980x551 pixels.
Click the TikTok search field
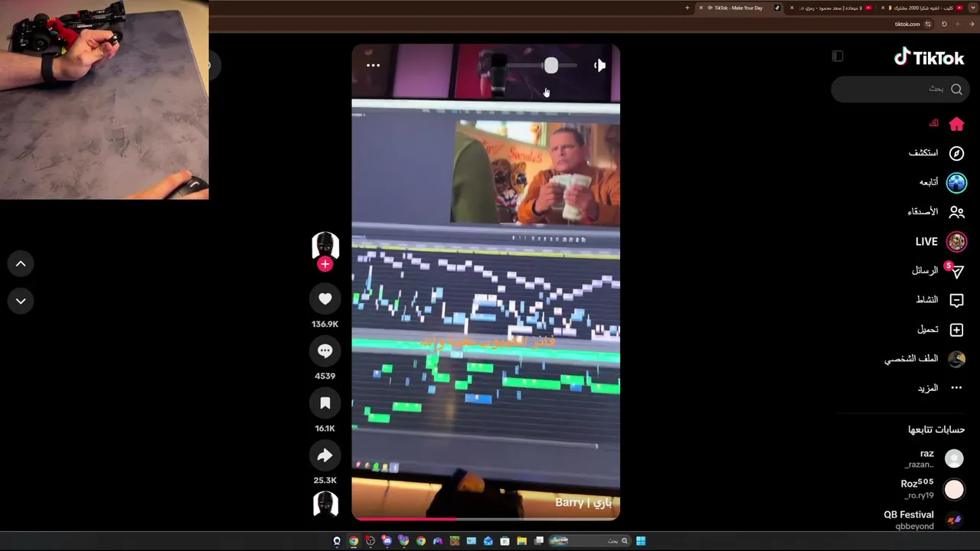[899, 89]
